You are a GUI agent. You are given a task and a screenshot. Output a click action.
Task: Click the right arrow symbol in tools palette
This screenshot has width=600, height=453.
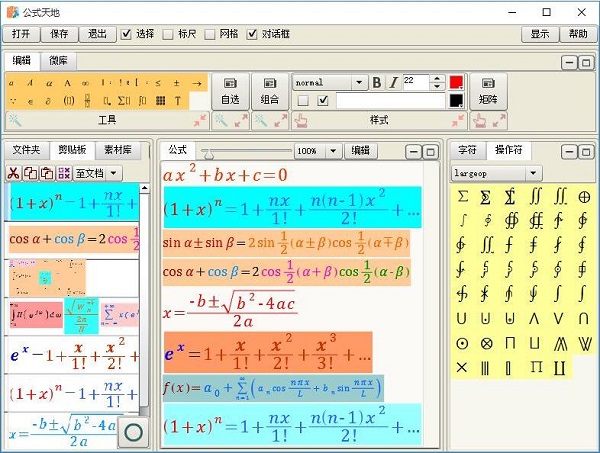click(197, 83)
